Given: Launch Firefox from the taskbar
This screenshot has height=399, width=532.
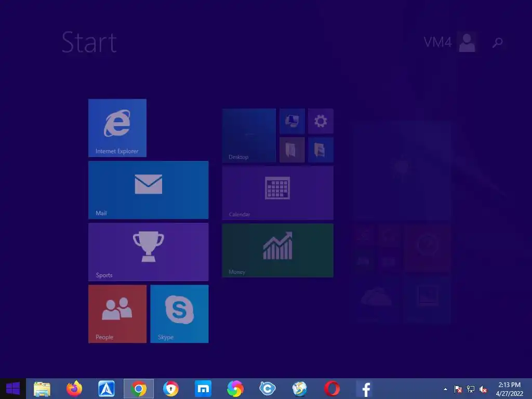Looking at the screenshot, I should pyautogui.click(x=74, y=389).
